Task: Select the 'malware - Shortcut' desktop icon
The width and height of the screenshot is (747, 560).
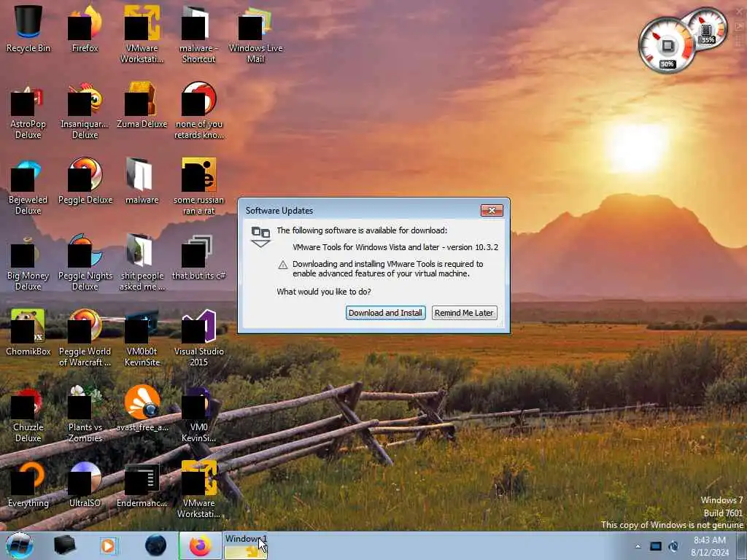Action: coord(198,34)
